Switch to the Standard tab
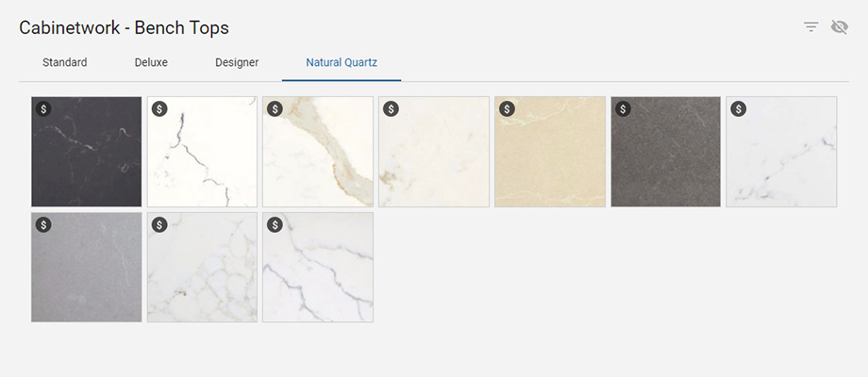868x377 pixels. point(65,63)
